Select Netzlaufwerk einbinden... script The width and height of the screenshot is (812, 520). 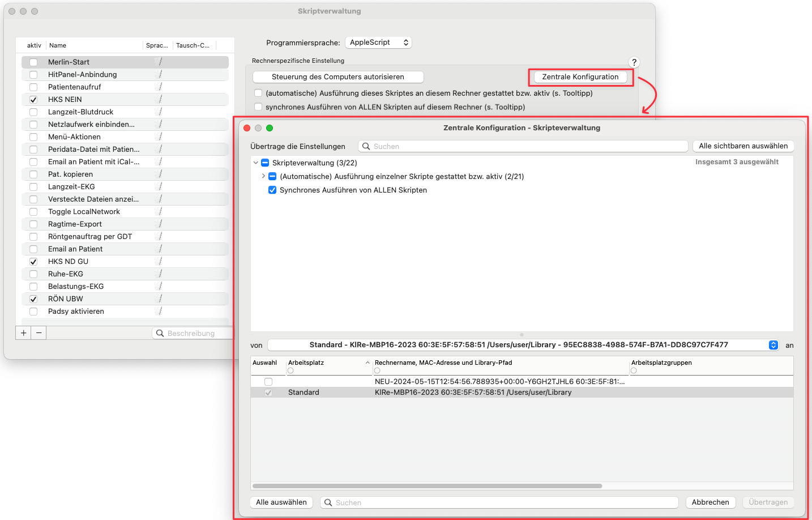(x=125, y=125)
